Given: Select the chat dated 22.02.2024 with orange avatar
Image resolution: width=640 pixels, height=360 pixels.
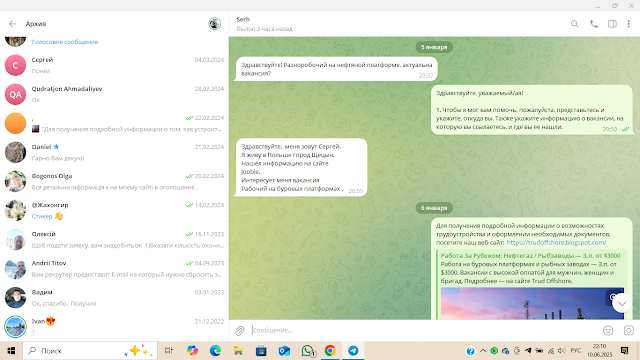Looking at the screenshot, I should (x=114, y=123).
